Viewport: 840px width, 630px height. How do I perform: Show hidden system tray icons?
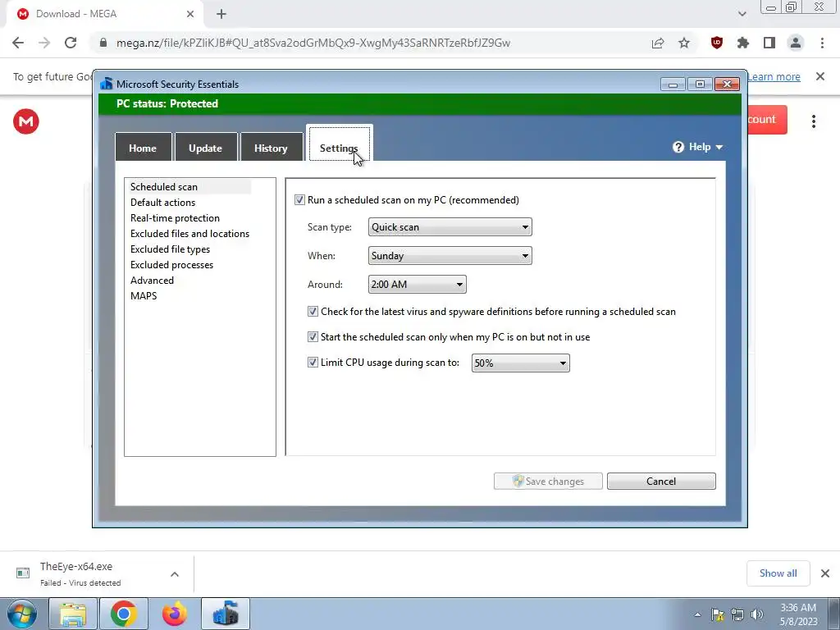point(697,614)
